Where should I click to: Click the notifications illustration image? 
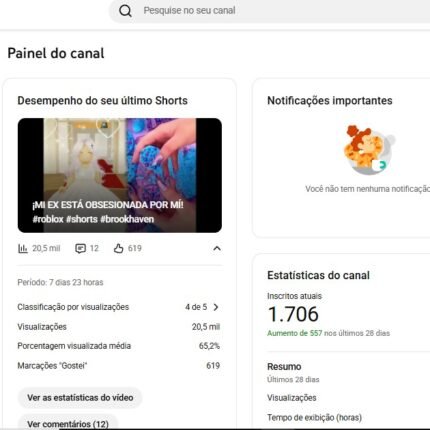coord(368,150)
